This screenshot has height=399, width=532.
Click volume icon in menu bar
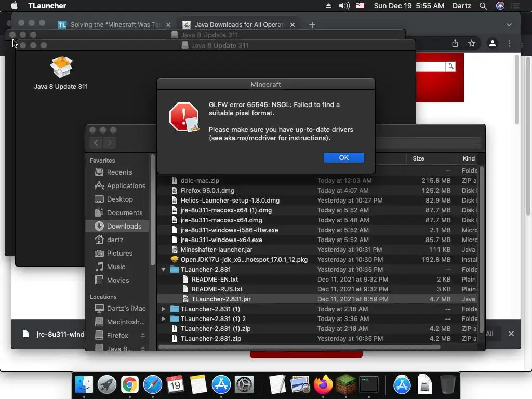344,6
